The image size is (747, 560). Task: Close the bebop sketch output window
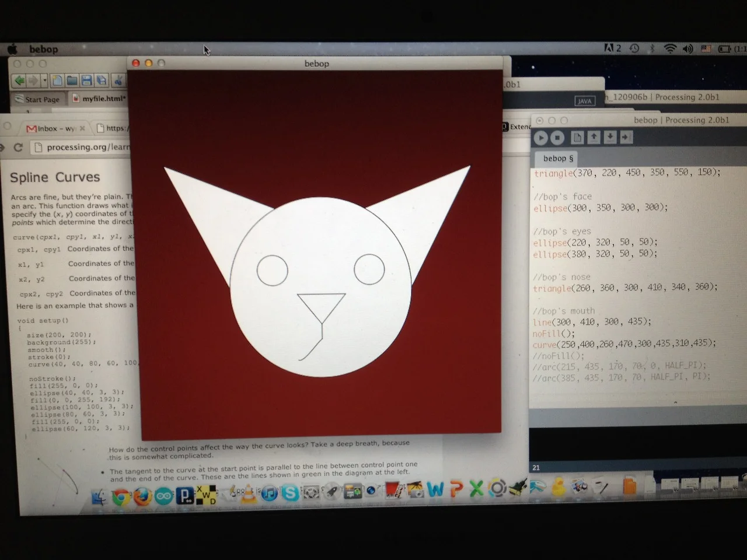(x=135, y=63)
